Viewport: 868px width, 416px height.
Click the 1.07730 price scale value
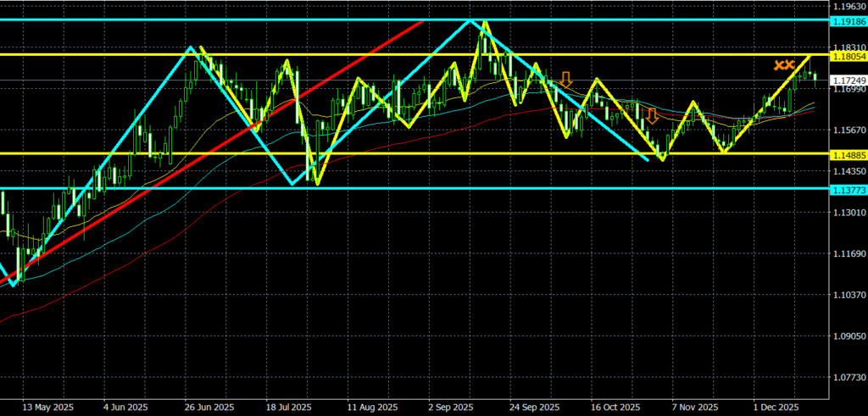point(848,378)
